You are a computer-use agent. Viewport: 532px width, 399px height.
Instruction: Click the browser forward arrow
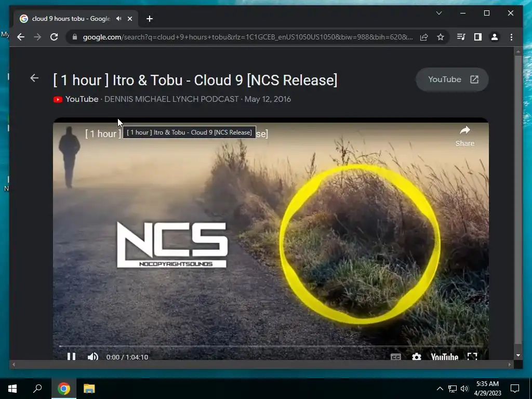tap(37, 37)
